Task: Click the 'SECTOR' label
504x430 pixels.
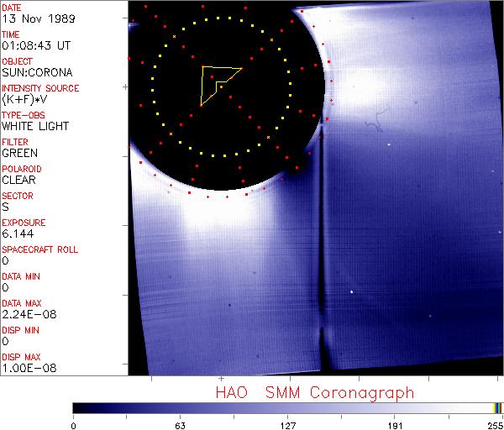Action: pos(18,196)
